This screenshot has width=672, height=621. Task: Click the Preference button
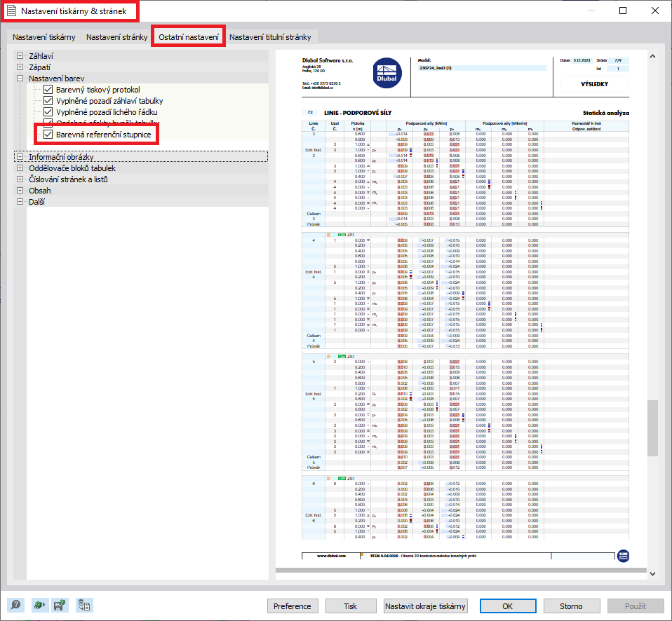pos(293,606)
